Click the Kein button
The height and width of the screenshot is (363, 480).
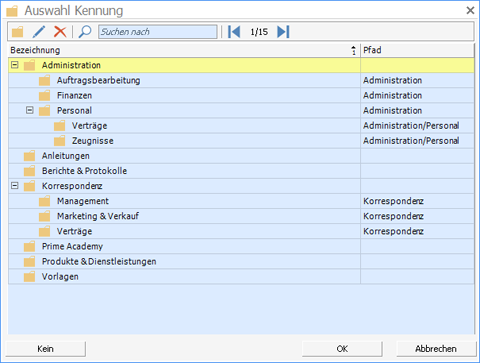click(x=46, y=349)
